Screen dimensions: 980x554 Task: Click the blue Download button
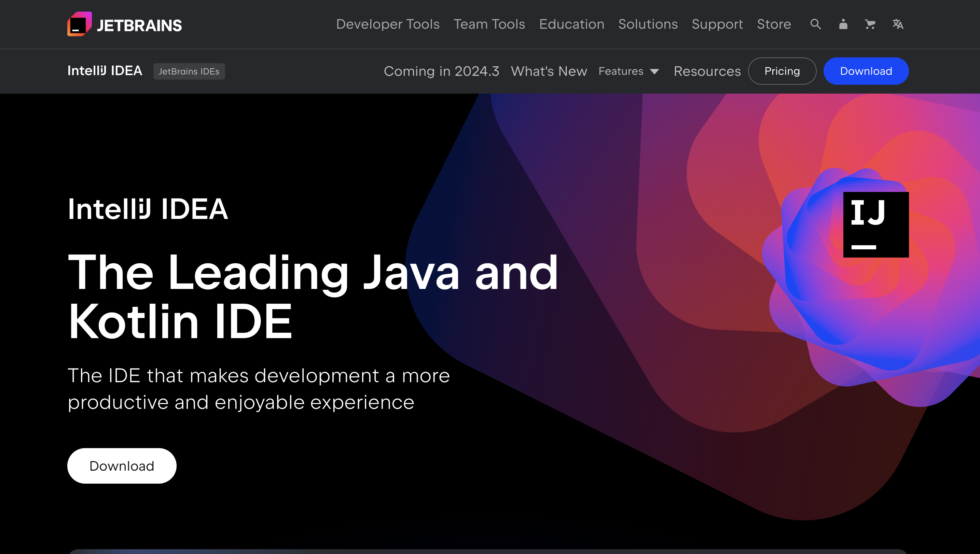tap(866, 71)
